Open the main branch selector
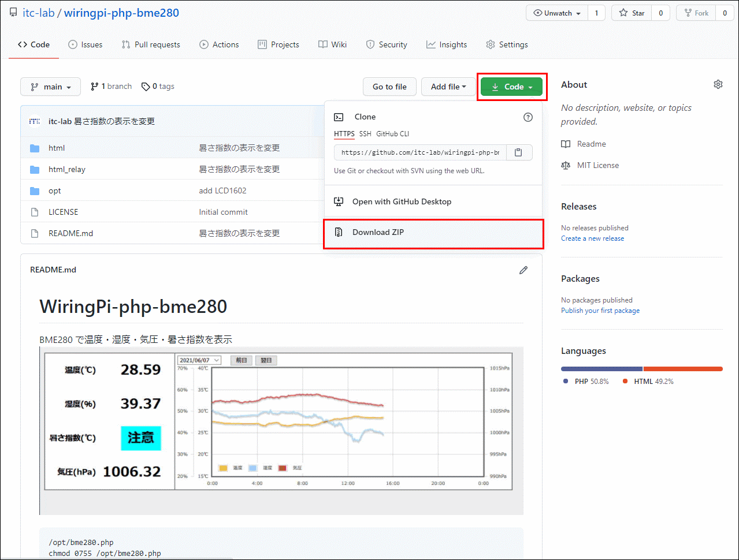739x560 pixels. 50,87
